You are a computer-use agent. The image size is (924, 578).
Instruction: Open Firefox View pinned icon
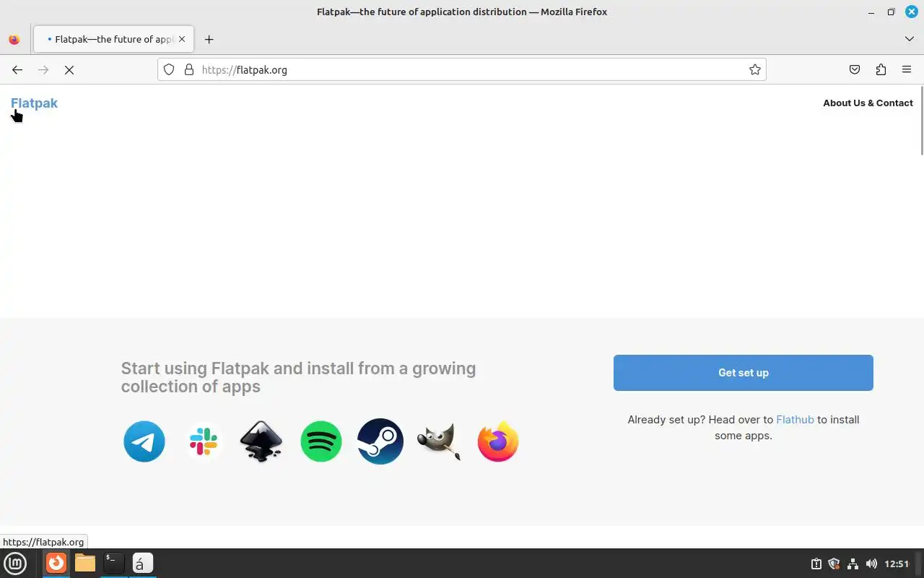tap(14, 39)
